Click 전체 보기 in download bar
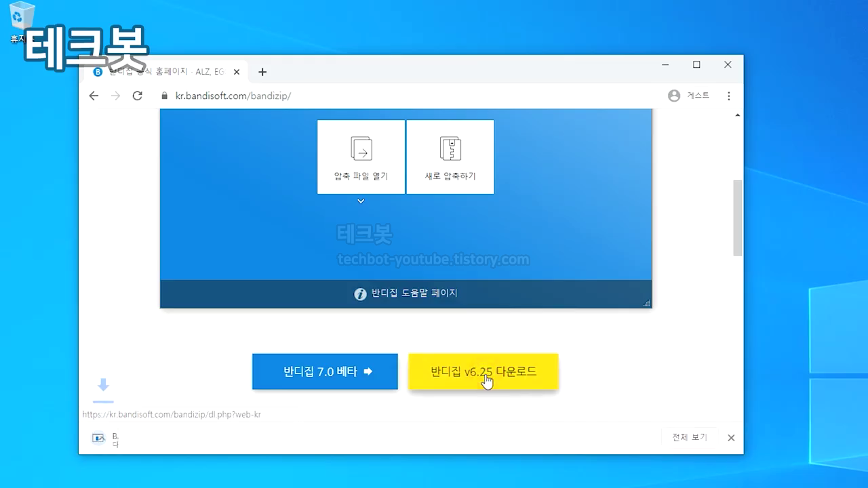Image resolution: width=868 pixels, height=488 pixels. [x=690, y=437]
